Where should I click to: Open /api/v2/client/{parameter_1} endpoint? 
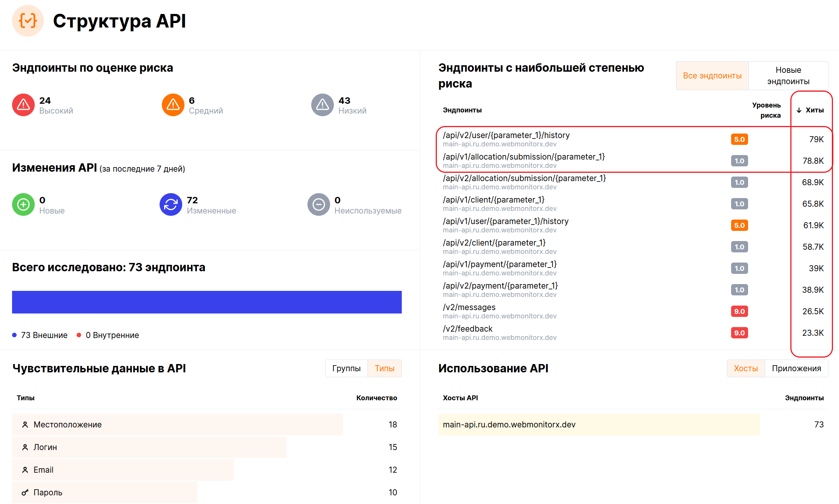point(494,243)
